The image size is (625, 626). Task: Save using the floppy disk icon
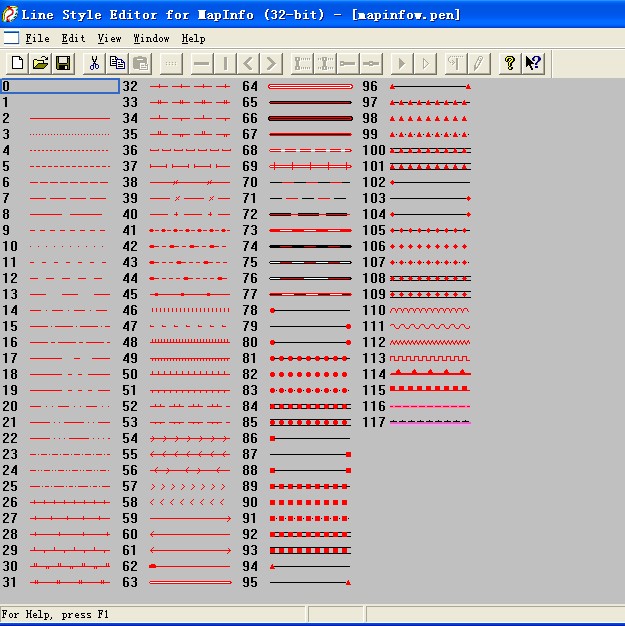pos(63,63)
